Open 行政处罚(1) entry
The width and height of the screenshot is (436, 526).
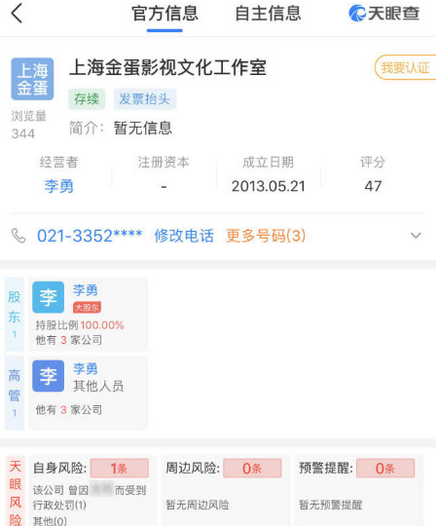pos(60,505)
